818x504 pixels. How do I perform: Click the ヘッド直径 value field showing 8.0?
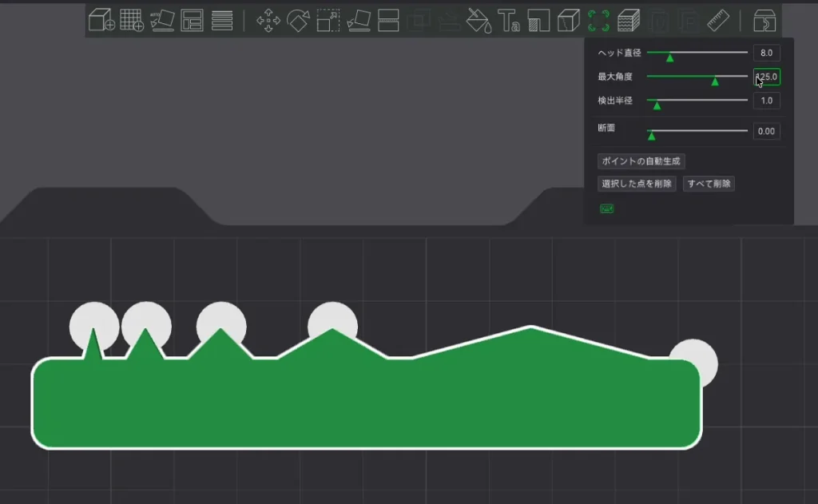(766, 53)
